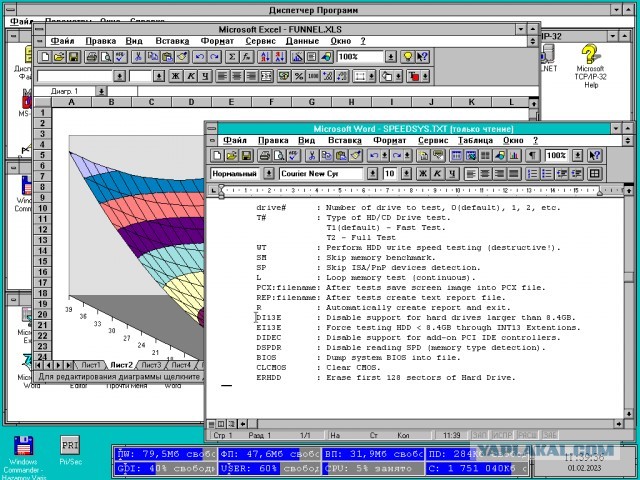Open the Вставка menu in Excel

172,41
